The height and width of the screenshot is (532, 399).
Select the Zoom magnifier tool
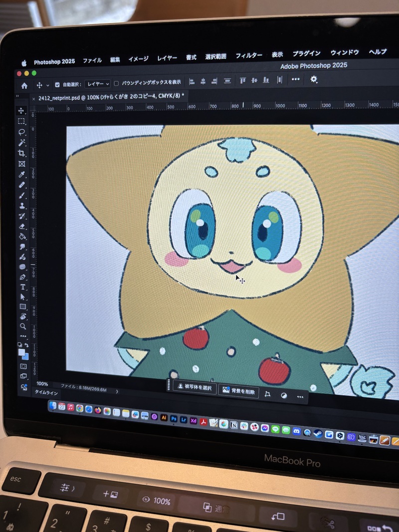coord(23,326)
